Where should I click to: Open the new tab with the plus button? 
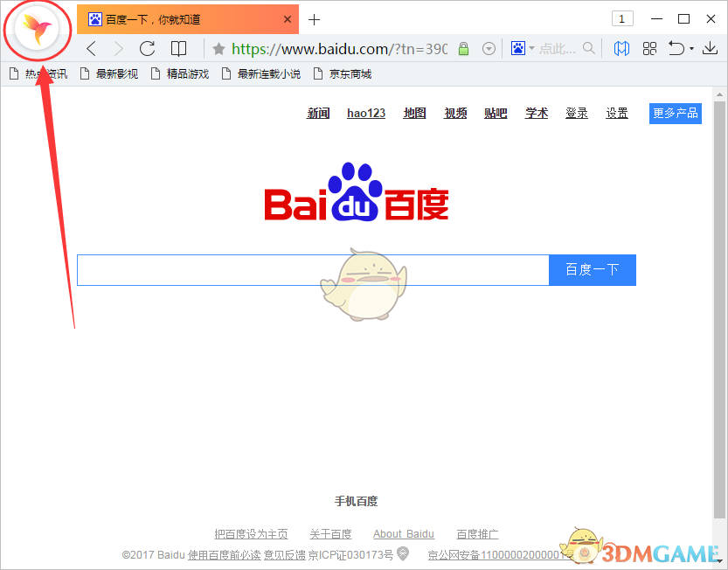click(x=313, y=17)
